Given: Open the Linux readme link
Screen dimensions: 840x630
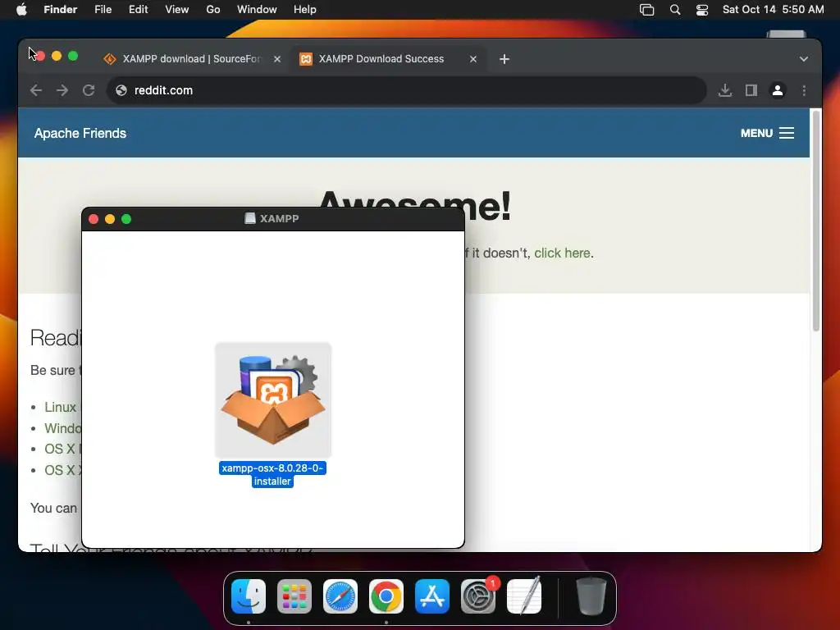Looking at the screenshot, I should (x=60, y=407).
